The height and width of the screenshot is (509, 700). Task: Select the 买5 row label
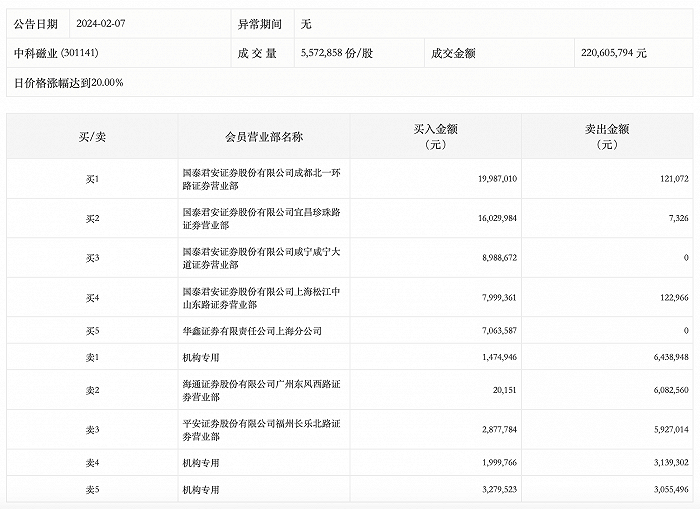[92, 331]
